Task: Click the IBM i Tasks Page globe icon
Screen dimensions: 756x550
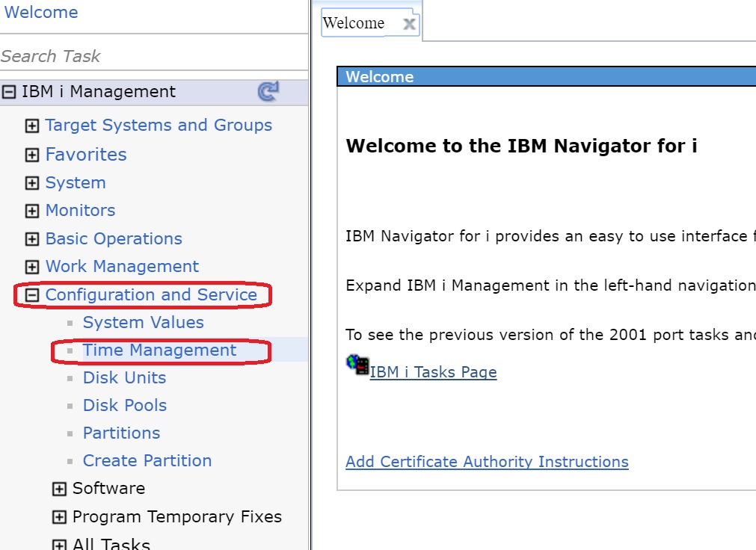Action: point(357,365)
